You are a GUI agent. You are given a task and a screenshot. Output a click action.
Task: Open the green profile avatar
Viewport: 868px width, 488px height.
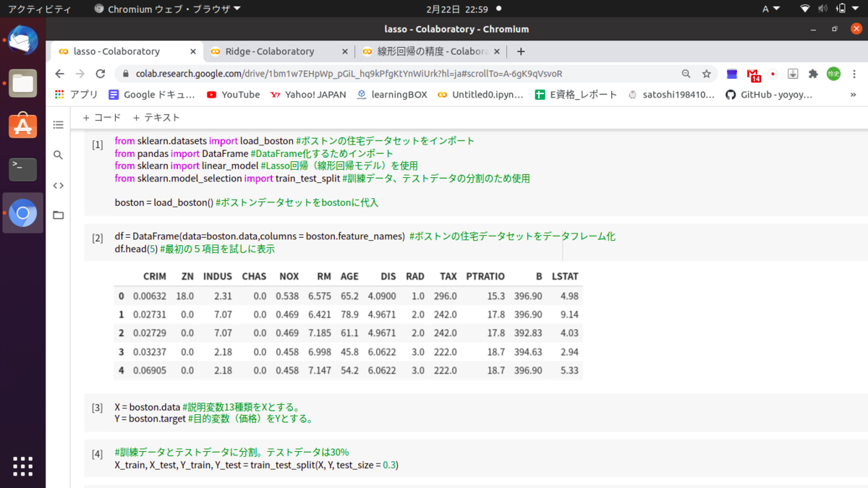pos(833,74)
